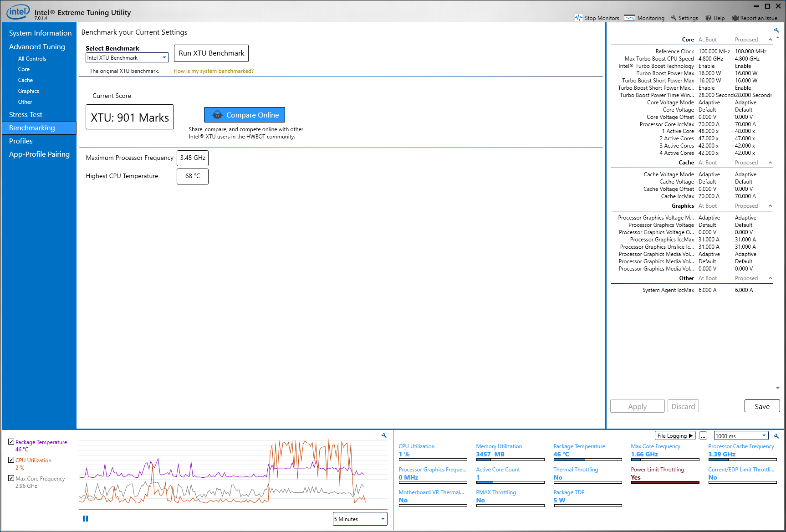Open the Stress Test section
The image size is (786, 532).
26,115
